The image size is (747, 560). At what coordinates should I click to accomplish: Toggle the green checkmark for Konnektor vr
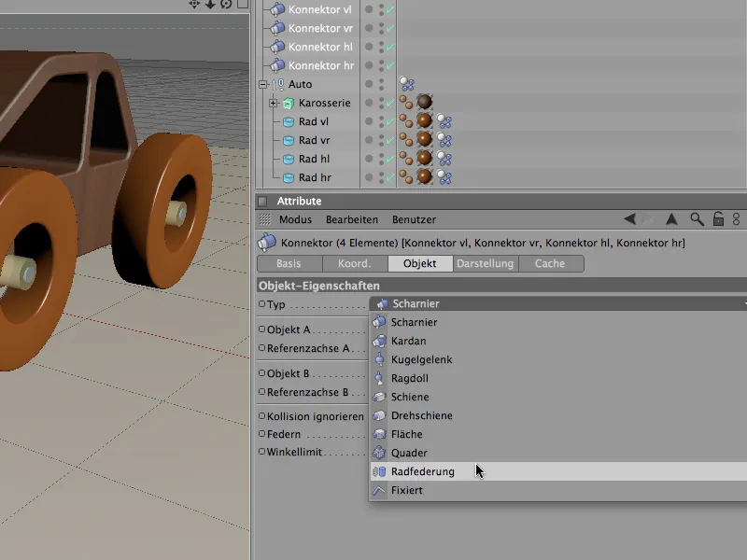(389, 28)
